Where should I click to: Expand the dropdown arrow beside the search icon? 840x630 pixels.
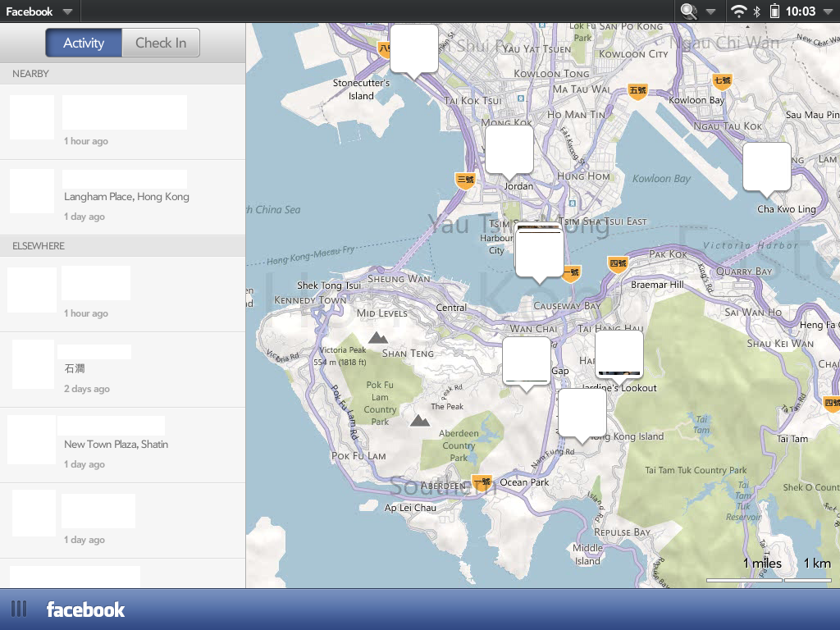click(710, 11)
